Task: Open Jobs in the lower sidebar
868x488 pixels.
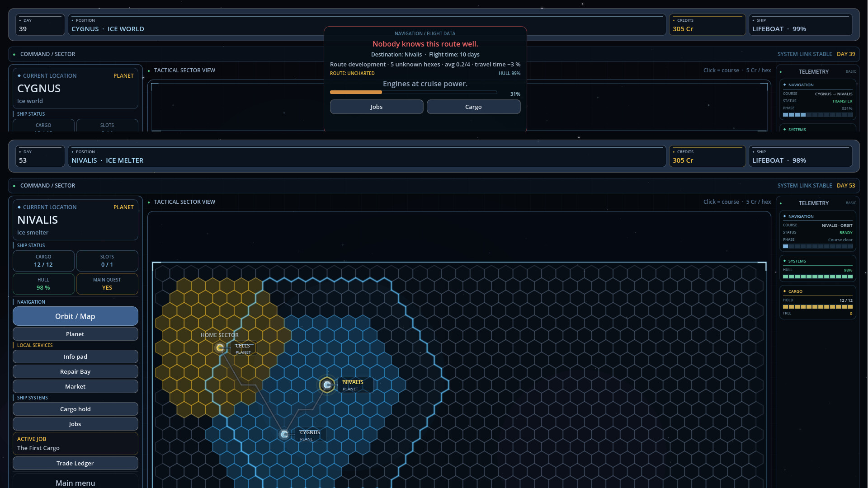Action: (75, 424)
